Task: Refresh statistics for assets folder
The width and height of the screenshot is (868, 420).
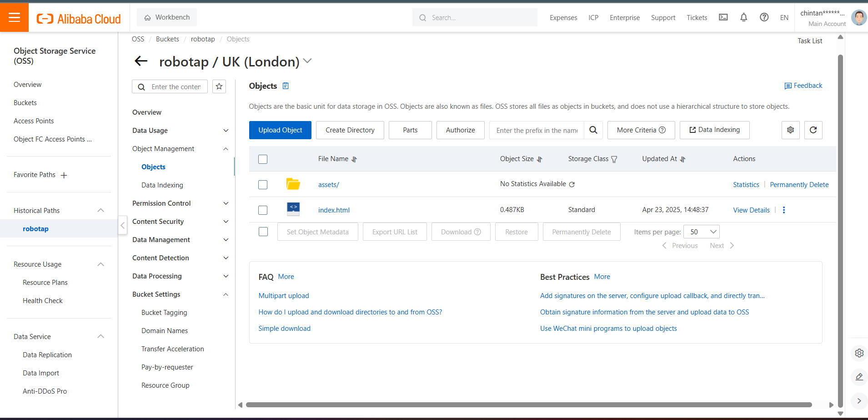Action: 572,184
